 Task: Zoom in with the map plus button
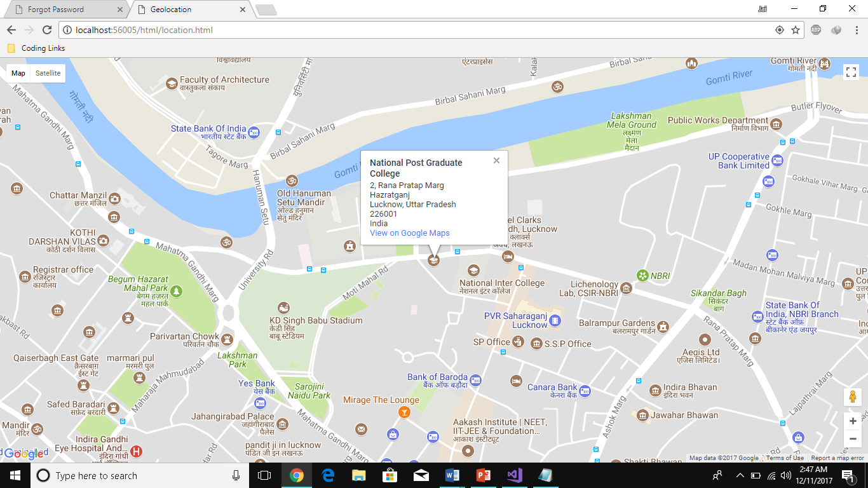coord(853,421)
